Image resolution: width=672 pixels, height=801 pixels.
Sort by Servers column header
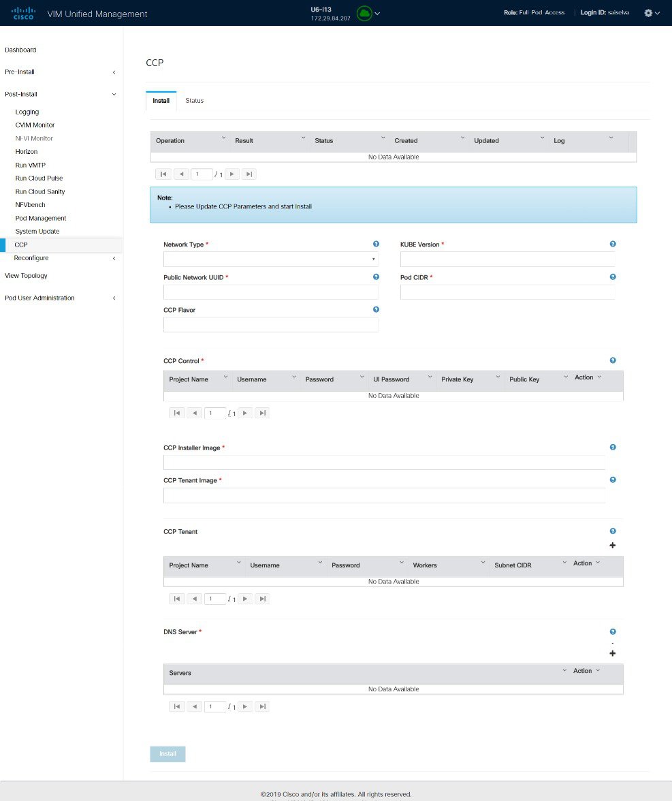180,673
